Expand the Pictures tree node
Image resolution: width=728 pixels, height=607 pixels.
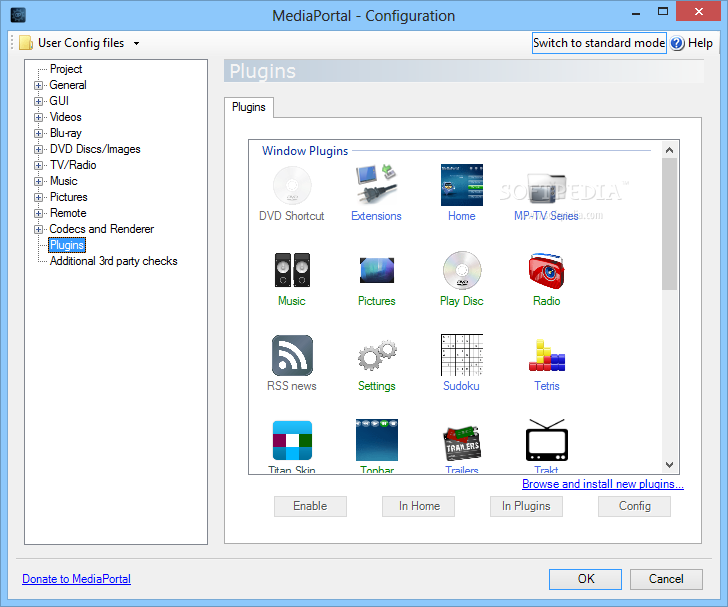[39, 197]
